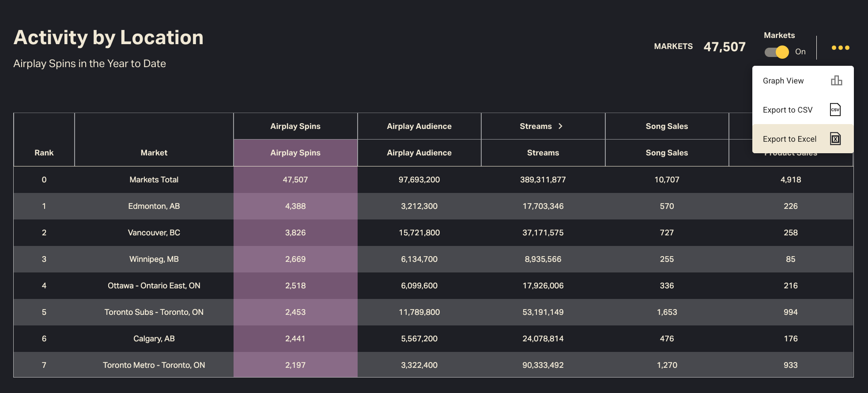Click the Winnipeg, MB market name
Viewport: 868px width, 393px height.
[154, 259]
